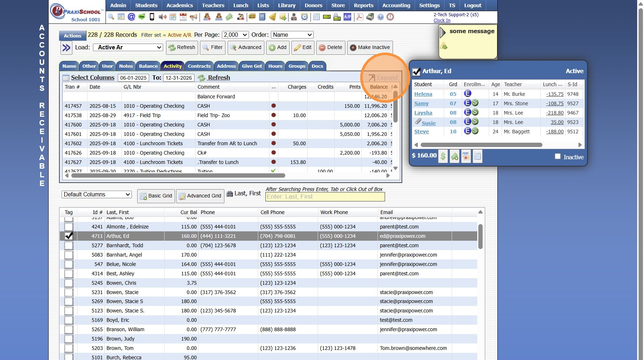Viewport: 644px width, 360px height.
Task: Switch to the Contracts tab
Action: [x=199, y=66]
